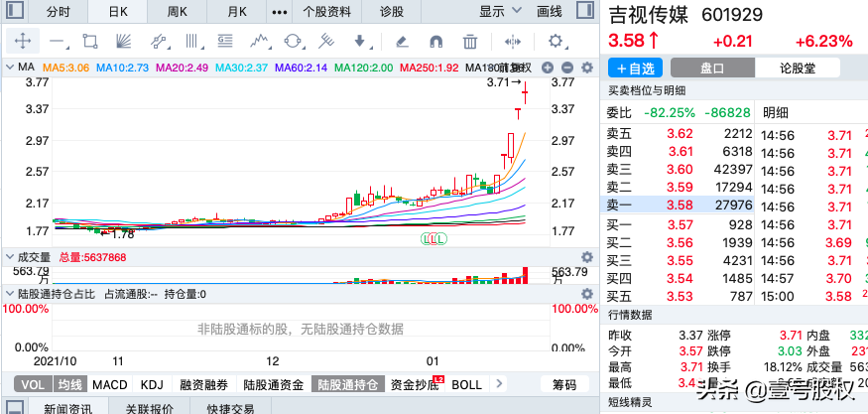Screen dimensions: 868x414
Task: Select the eraser tool
Action: pos(403,41)
